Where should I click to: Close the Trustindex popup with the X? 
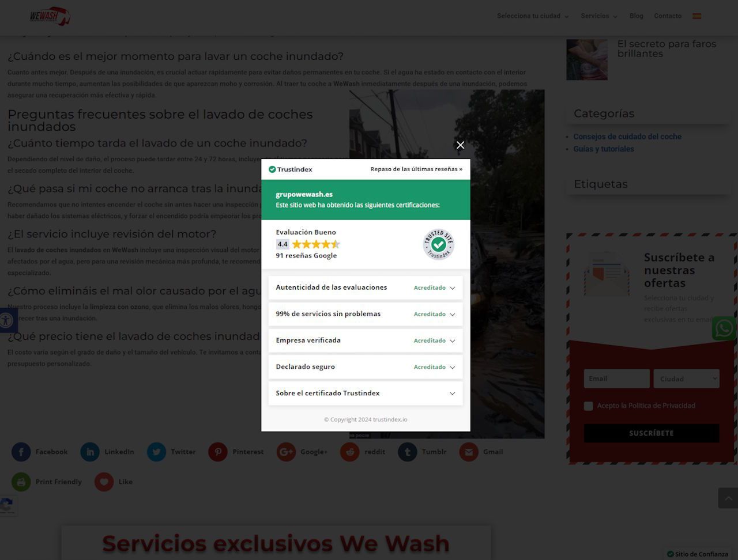460,145
